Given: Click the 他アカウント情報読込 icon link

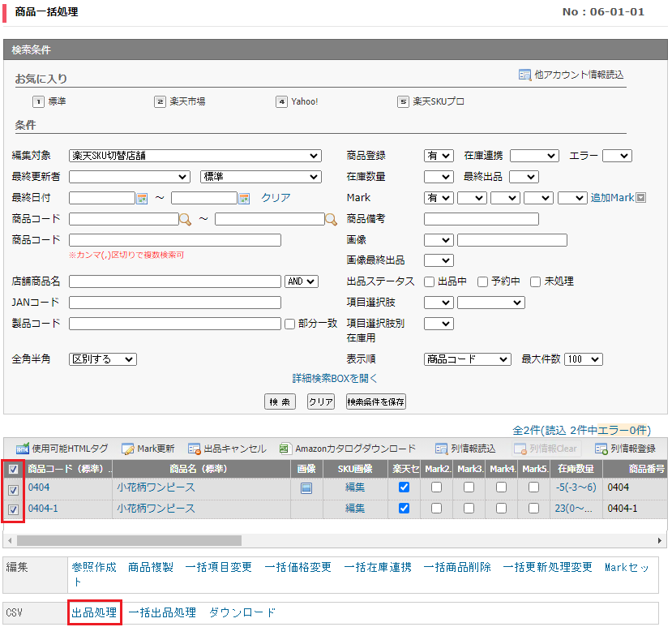Looking at the screenshot, I should [x=571, y=75].
